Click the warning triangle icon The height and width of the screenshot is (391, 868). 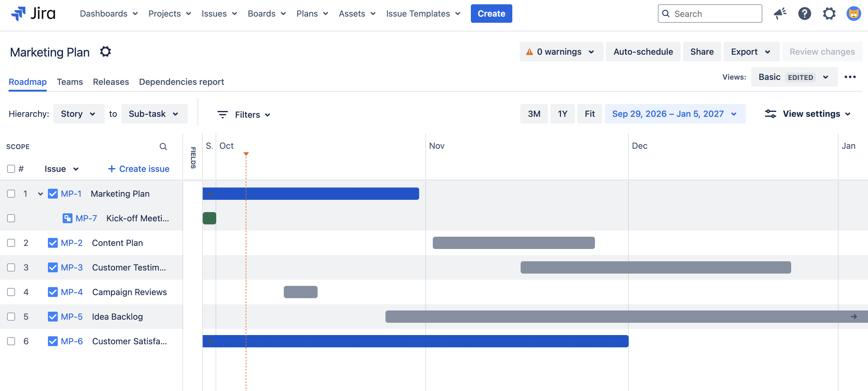point(529,52)
